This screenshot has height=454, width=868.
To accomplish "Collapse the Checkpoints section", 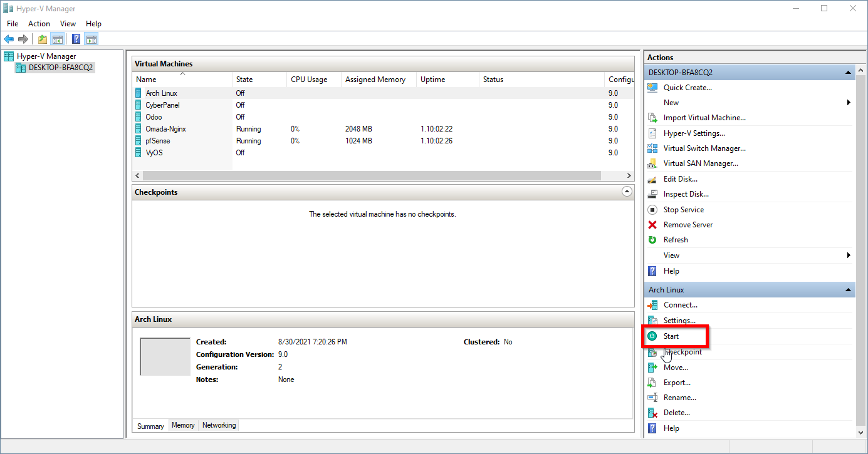I will 627,192.
